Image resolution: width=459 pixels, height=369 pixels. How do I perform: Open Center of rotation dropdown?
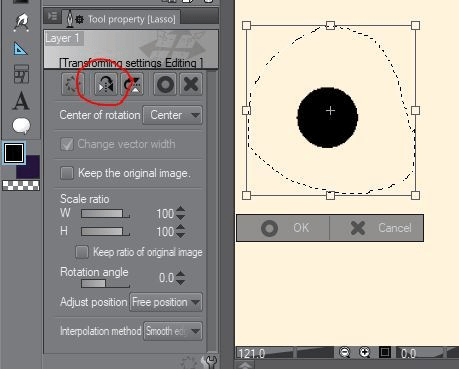point(172,115)
